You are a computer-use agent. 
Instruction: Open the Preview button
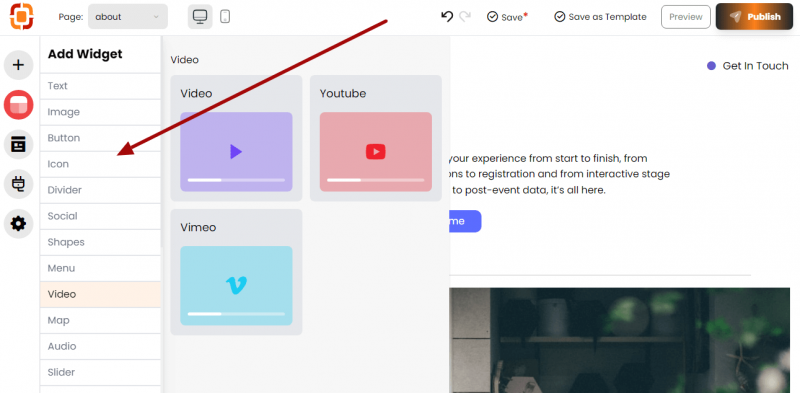pos(686,17)
